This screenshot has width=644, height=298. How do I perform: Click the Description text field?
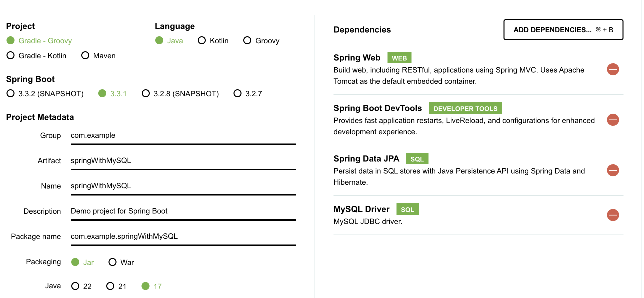(x=183, y=211)
